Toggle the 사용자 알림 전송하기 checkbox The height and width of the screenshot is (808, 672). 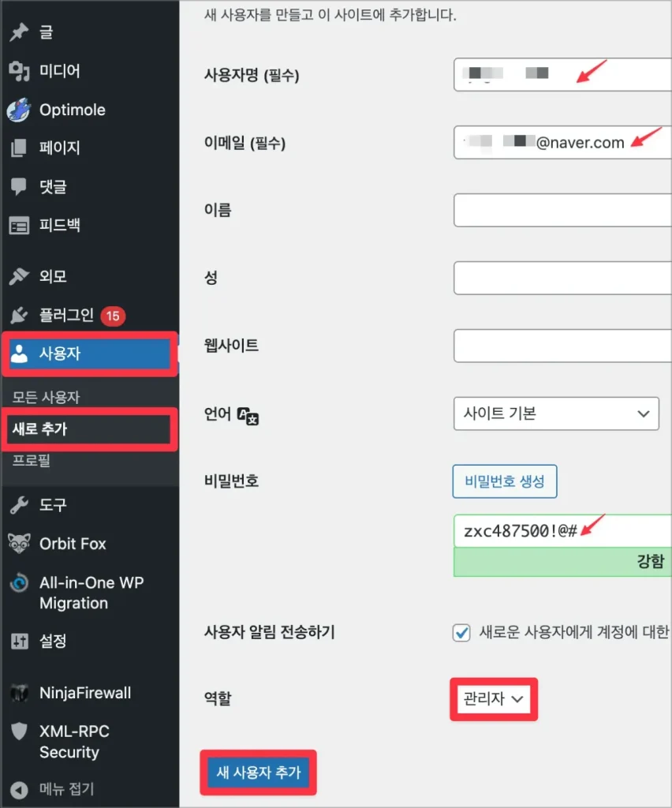(x=461, y=632)
